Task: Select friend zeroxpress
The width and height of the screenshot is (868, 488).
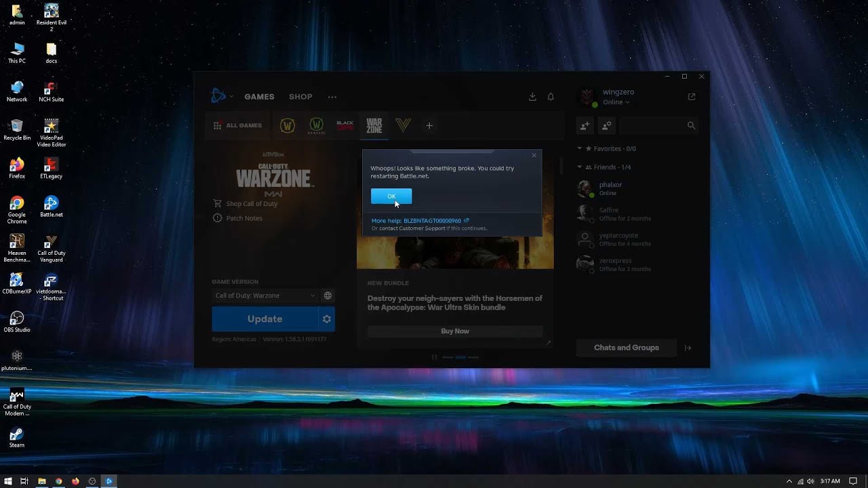Action: pos(637,264)
